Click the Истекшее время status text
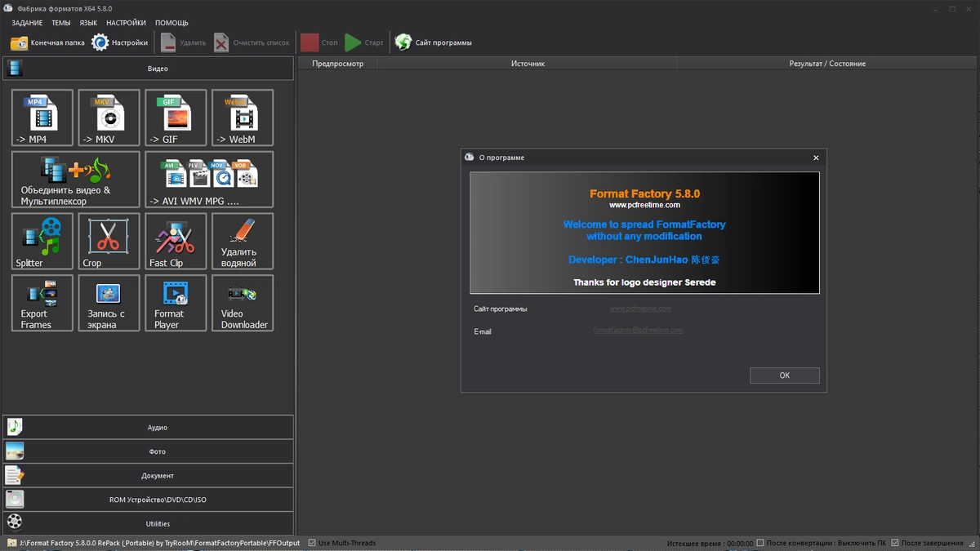Image resolution: width=980 pixels, height=551 pixels. click(x=710, y=543)
